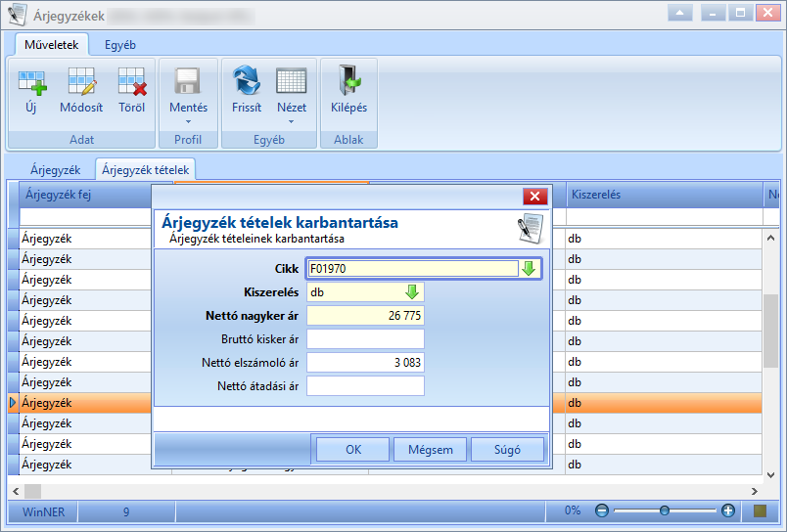The height and width of the screenshot is (532, 787).
Task: Click the Kilépés exit door icon
Action: (349, 80)
